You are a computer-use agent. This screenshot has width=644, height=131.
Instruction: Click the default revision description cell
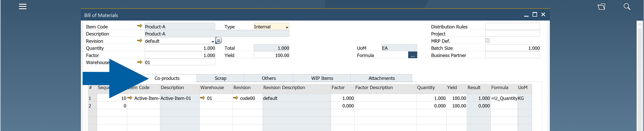[297, 98]
